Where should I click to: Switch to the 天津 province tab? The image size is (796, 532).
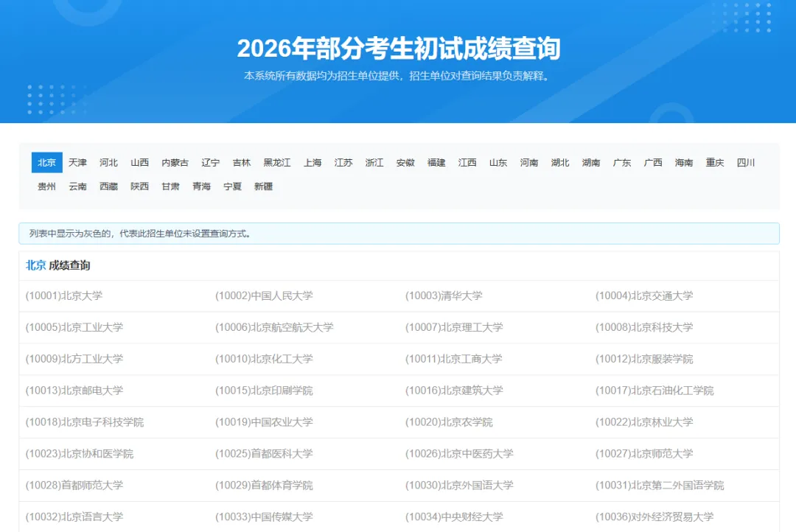(x=77, y=162)
